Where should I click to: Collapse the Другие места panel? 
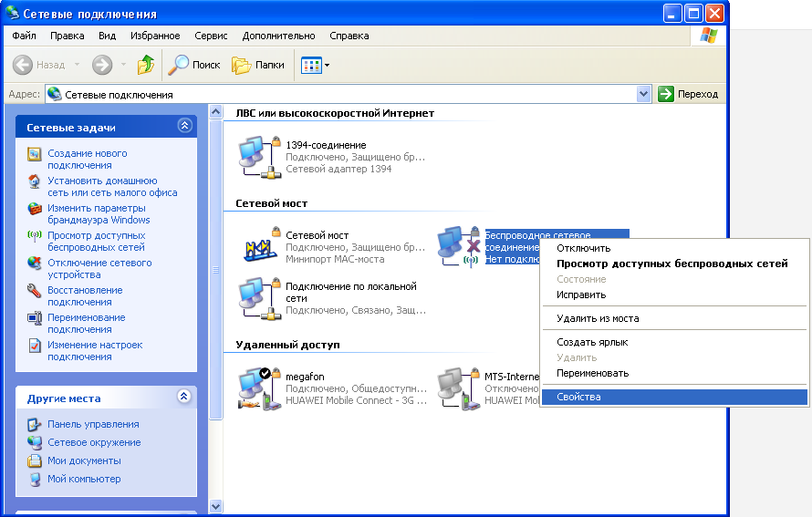(183, 397)
